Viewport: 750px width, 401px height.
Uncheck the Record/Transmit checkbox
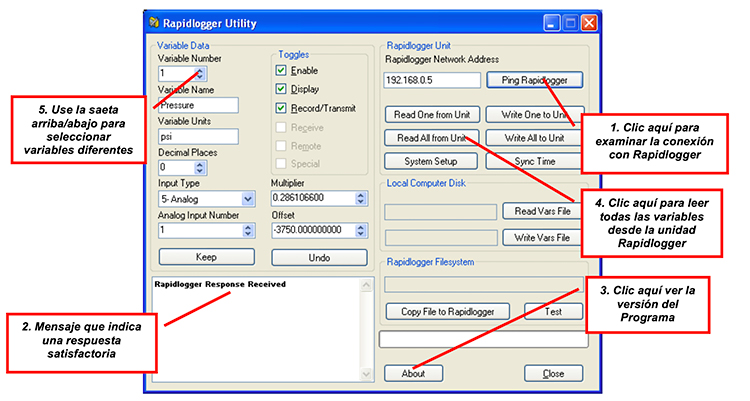[x=281, y=108]
